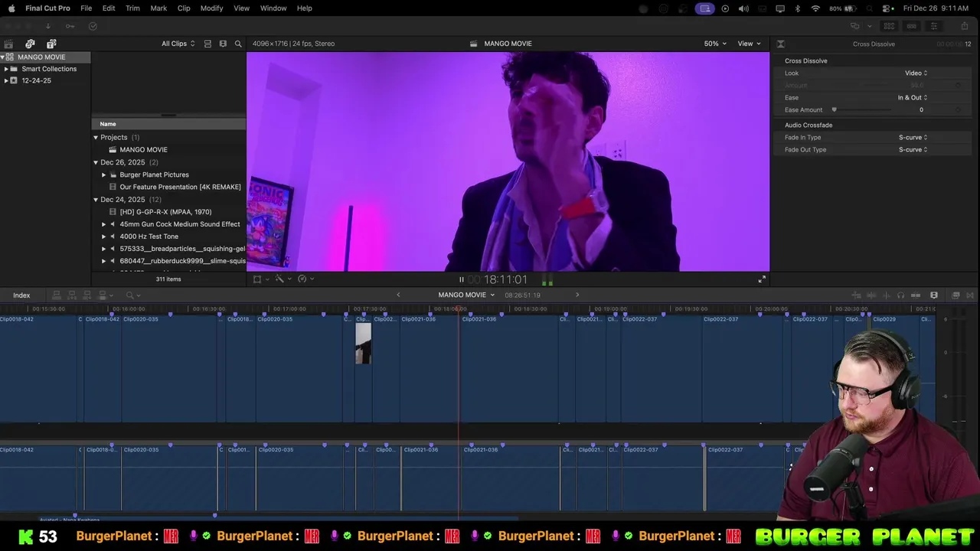Image resolution: width=980 pixels, height=551 pixels.
Task: Toggle timeline skimming button
Action: (857, 295)
